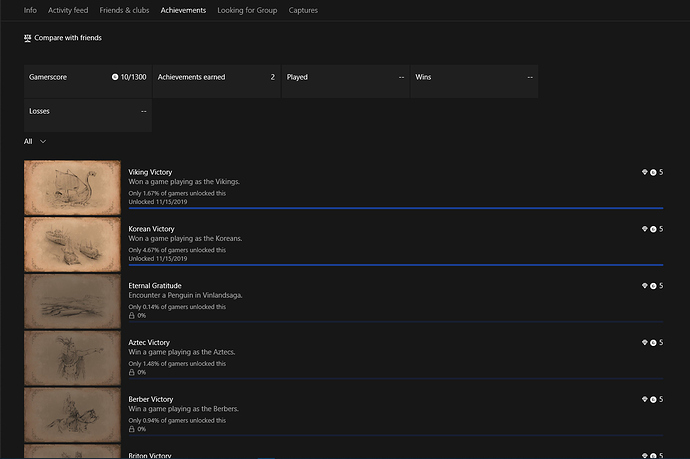Click the 10/1300 gamerscore value
Viewport: 690px width, 459px height.
(x=133, y=77)
